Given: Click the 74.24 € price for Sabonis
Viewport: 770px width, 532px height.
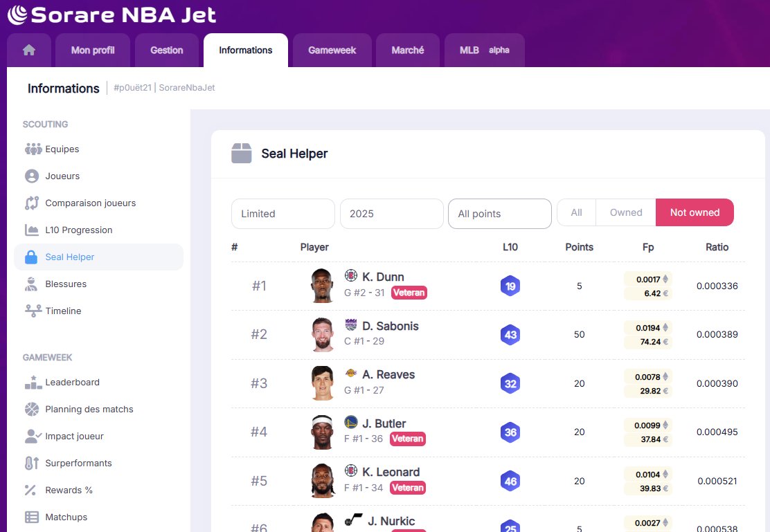Looking at the screenshot, I should pyautogui.click(x=648, y=342).
